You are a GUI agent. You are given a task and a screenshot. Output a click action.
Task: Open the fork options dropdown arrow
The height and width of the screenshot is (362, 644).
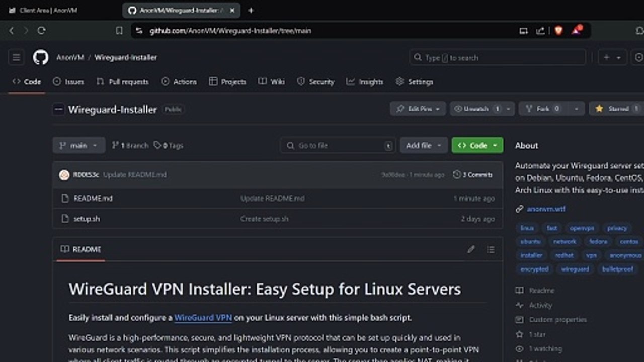point(576,109)
